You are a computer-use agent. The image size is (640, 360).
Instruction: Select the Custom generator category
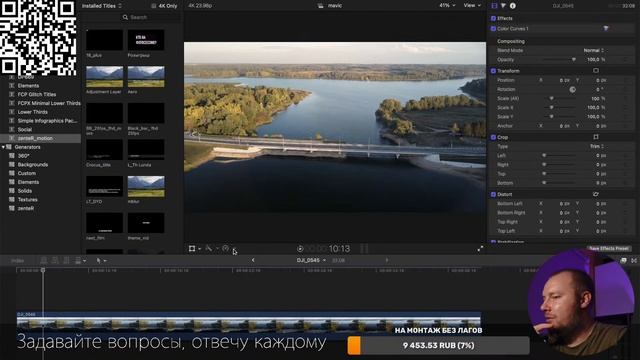27,173
